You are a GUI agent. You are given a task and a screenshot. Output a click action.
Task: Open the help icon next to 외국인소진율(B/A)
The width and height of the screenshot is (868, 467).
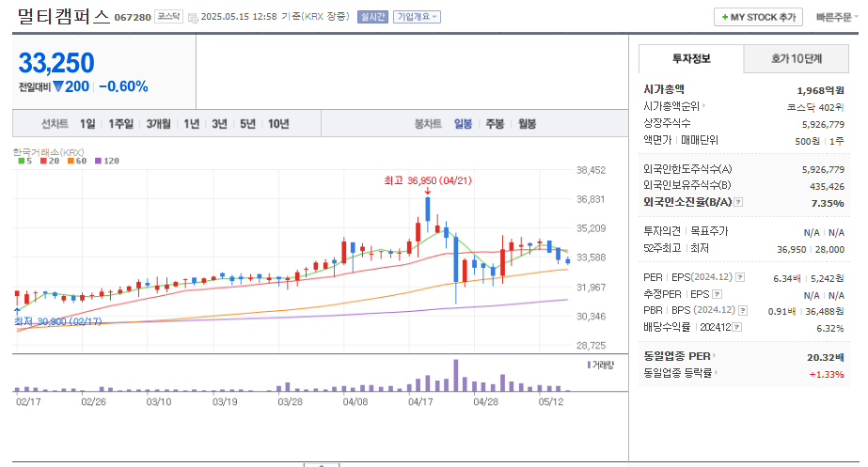[738, 203]
